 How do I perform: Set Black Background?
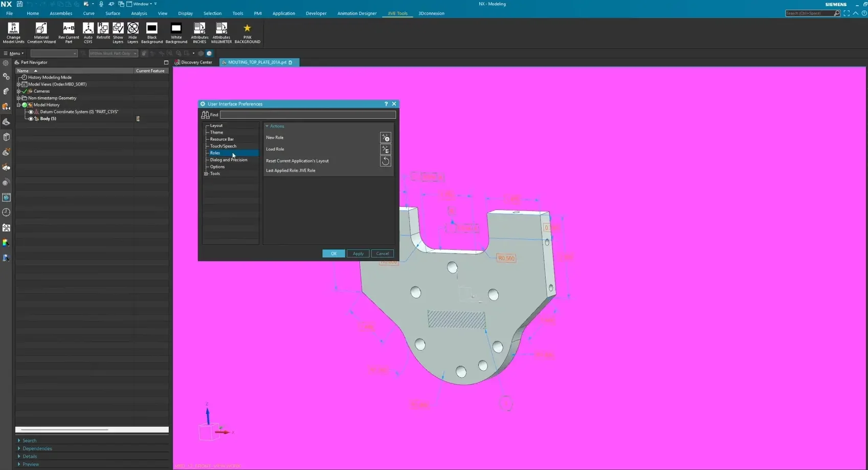pos(152,33)
